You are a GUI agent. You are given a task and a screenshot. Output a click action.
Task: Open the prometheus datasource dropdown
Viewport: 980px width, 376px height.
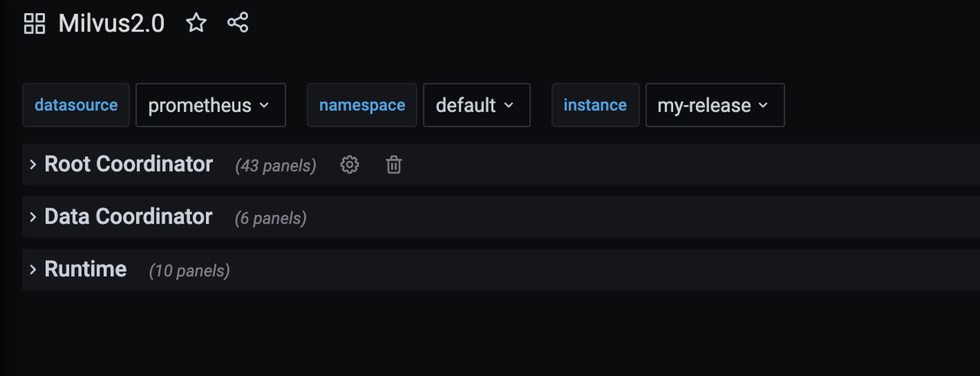(x=210, y=105)
